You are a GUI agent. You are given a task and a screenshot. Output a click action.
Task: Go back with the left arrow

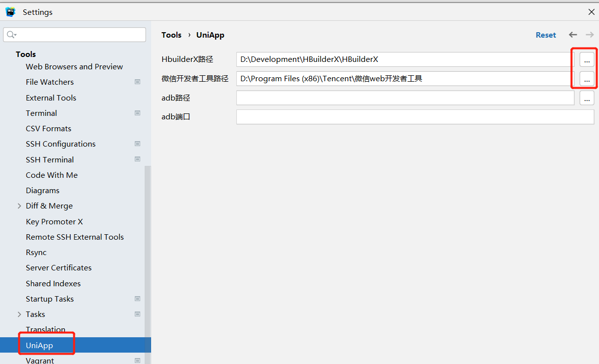pyautogui.click(x=573, y=35)
